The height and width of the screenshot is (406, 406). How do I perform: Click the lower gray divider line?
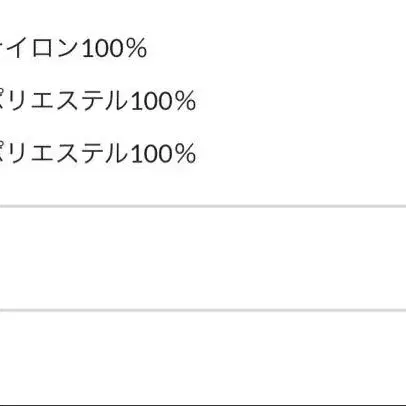(203, 310)
